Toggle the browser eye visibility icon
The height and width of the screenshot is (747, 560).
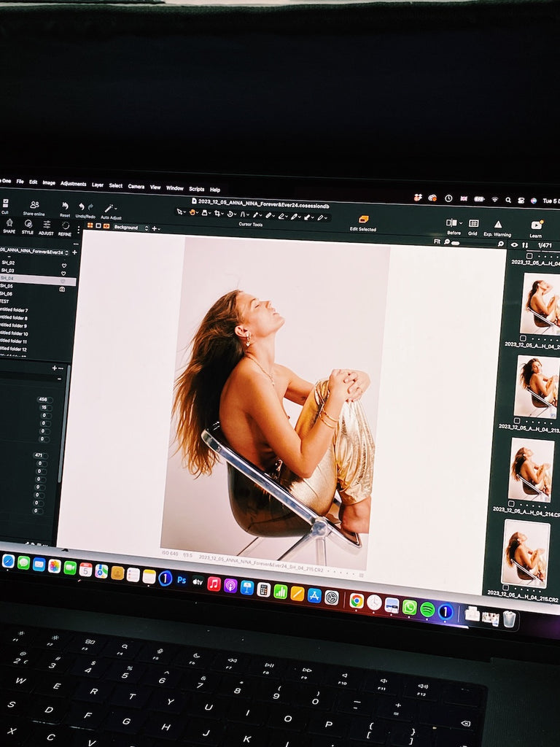(x=514, y=244)
